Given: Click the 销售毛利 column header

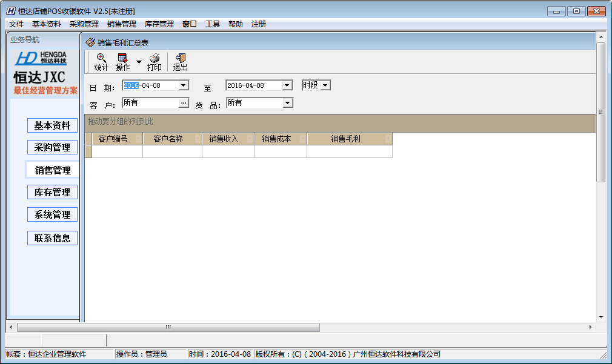Looking at the screenshot, I should (349, 139).
